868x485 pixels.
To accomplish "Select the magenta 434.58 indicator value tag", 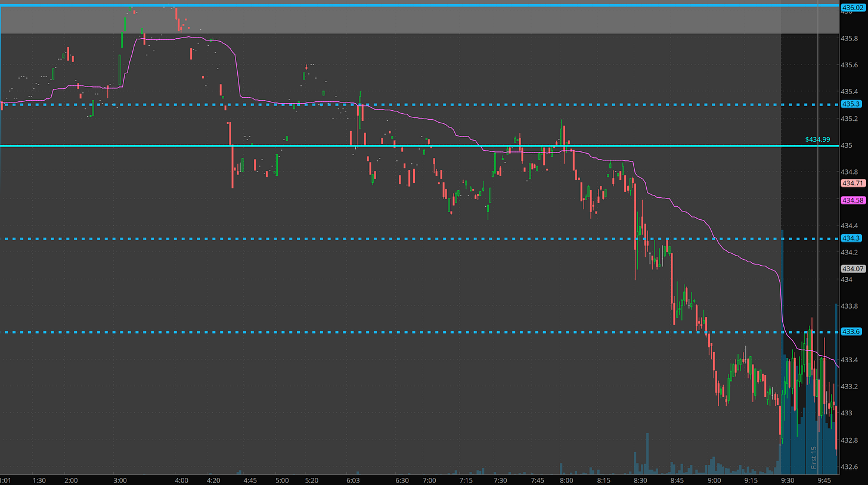I will [x=852, y=200].
